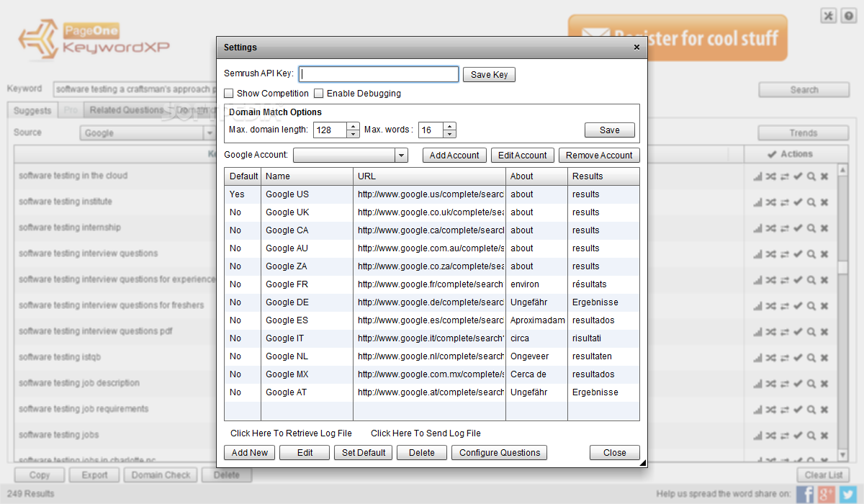
Task: Increase Max. domain length with up arrow
Action: coord(353,127)
